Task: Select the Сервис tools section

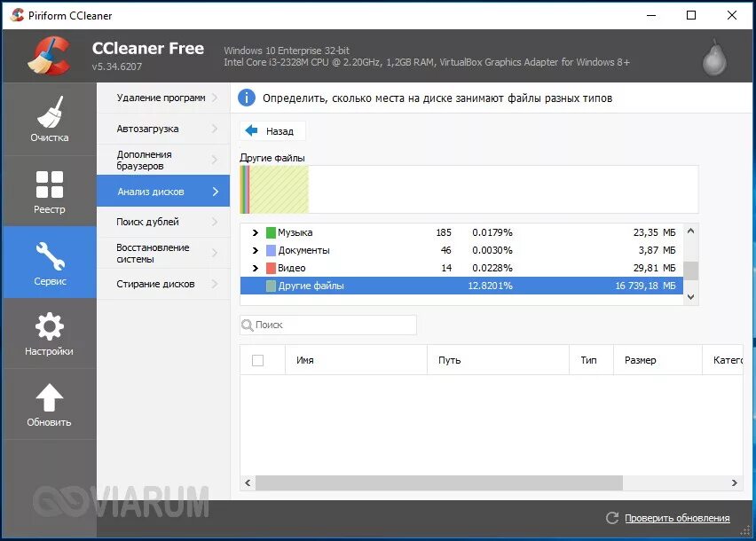Action: pos(49,263)
